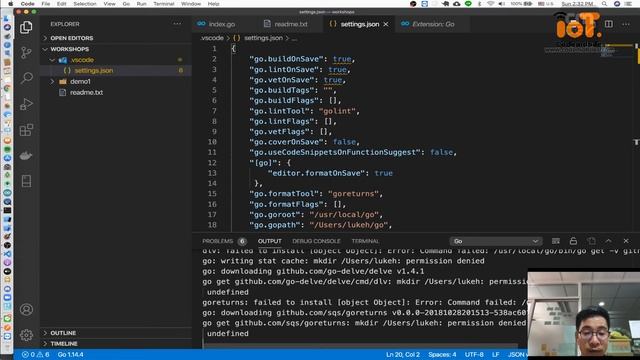This screenshot has width=640, height=360.
Task: Click Ln 20, Col 2 status
Action: pyautogui.click(x=402, y=354)
